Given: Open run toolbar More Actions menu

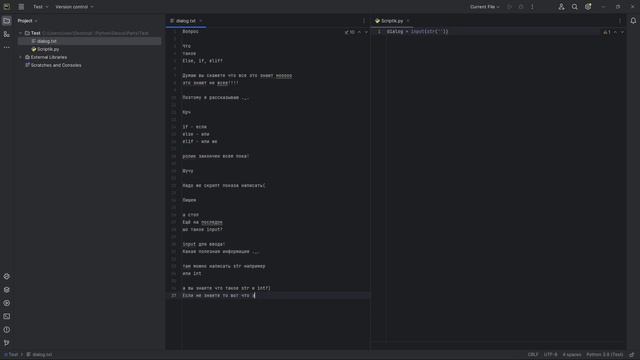Looking at the screenshot, I should coord(532,7).
